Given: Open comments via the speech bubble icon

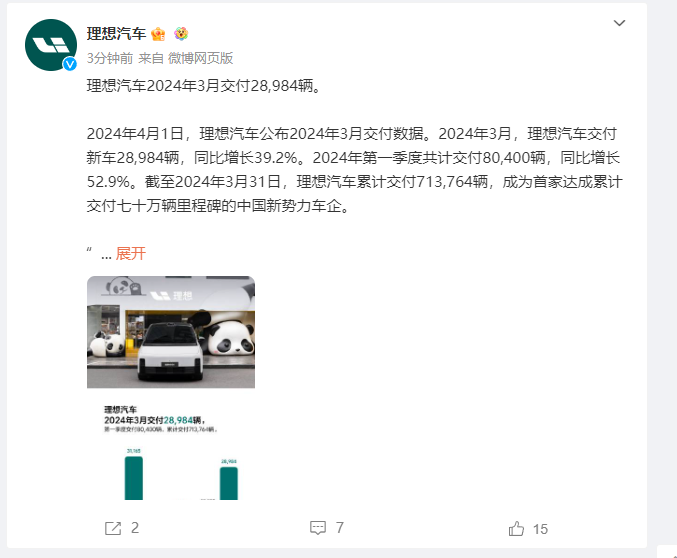Looking at the screenshot, I should 318,528.
